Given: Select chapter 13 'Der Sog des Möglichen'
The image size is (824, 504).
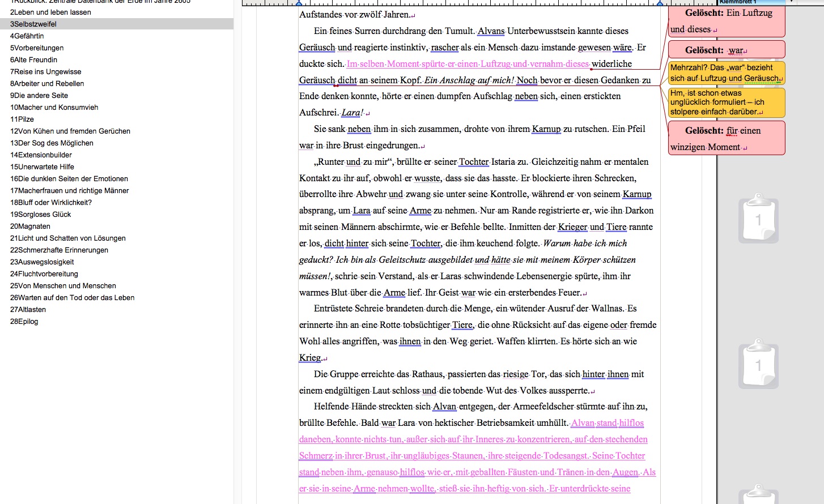Looking at the screenshot, I should 116,143.
